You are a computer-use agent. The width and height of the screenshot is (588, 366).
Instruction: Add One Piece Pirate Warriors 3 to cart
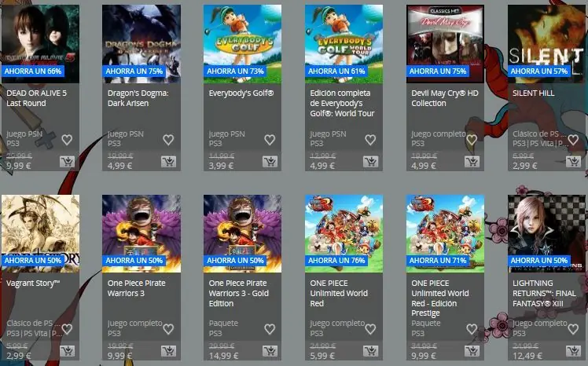click(168, 351)
